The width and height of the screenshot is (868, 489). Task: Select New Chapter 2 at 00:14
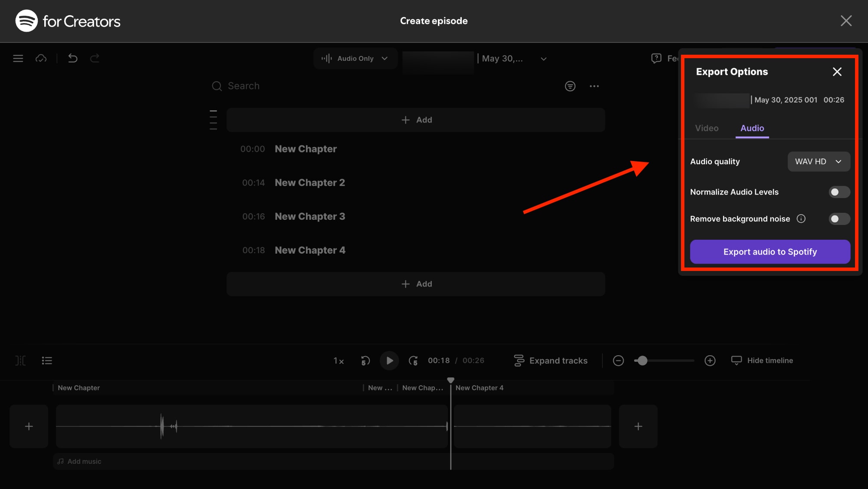(x=310, y=183)
